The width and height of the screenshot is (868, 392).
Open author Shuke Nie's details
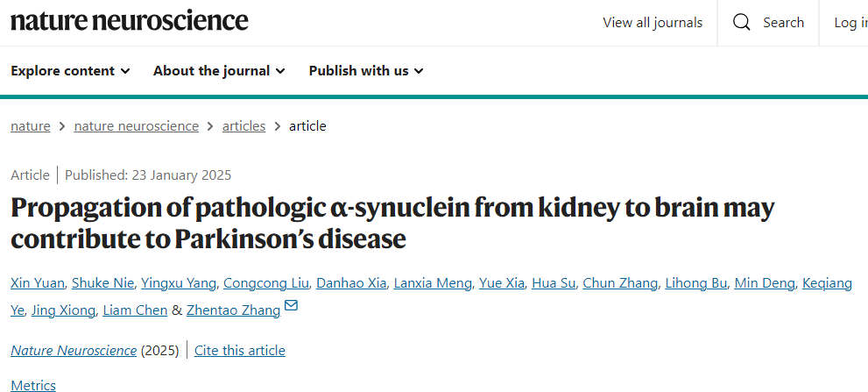pos(104,283)
